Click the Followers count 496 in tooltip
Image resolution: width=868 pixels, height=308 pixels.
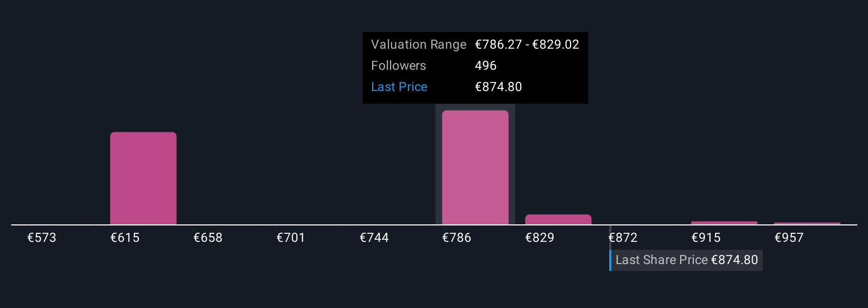[485, 66]
